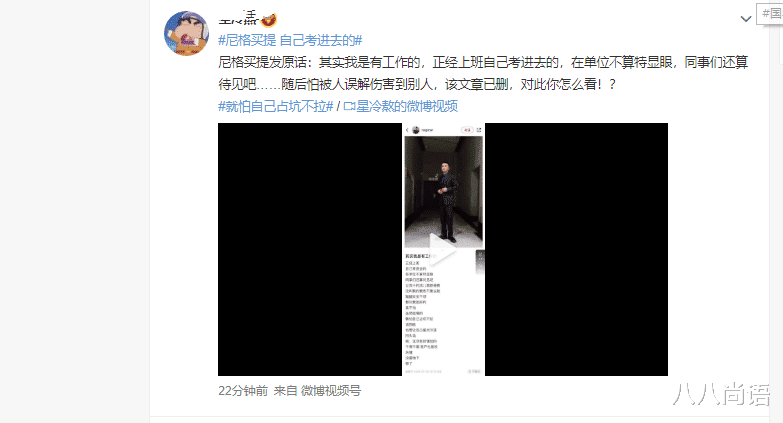Screen dimensions: 783x423
Task: Click the red follow button inside video frame
Action: coord(467,130)
